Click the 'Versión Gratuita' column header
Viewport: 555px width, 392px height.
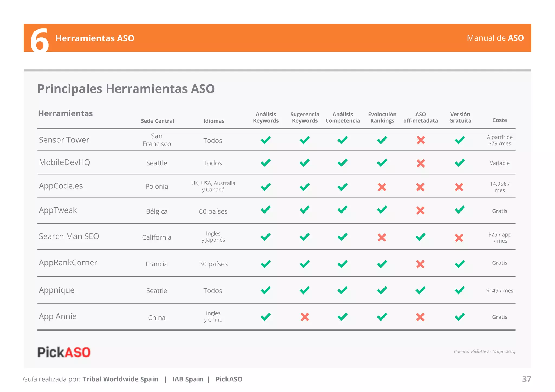tap(460, 117)
